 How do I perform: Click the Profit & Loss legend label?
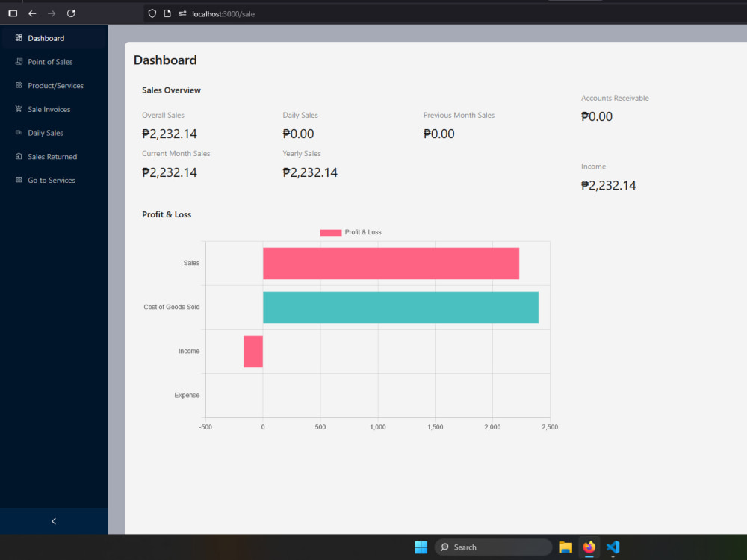point(363,232)
